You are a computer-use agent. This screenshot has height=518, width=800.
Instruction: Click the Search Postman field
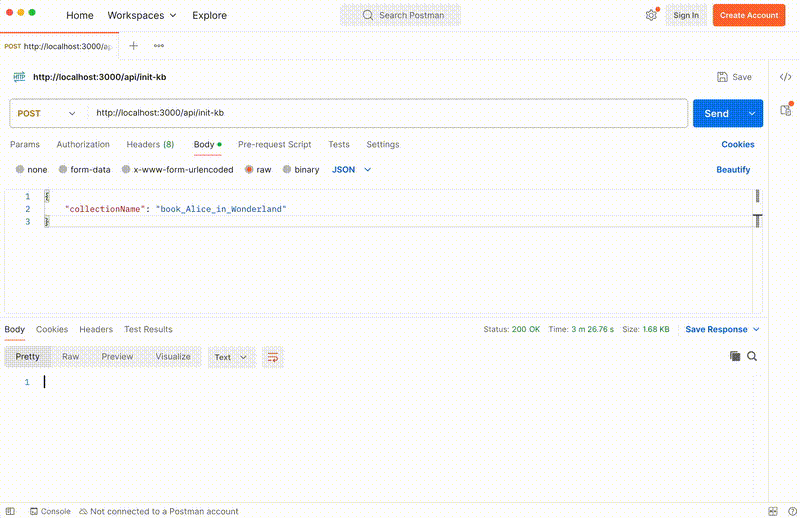[x=401, y=15]
